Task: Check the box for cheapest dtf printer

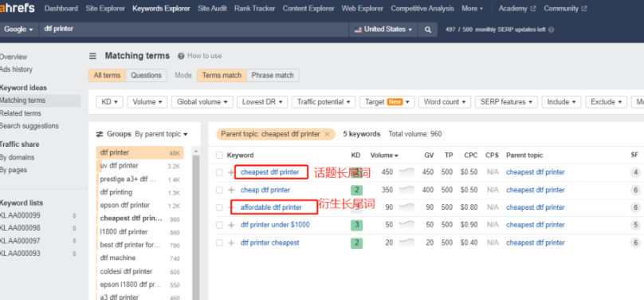Action: click(x=219, y=172)
